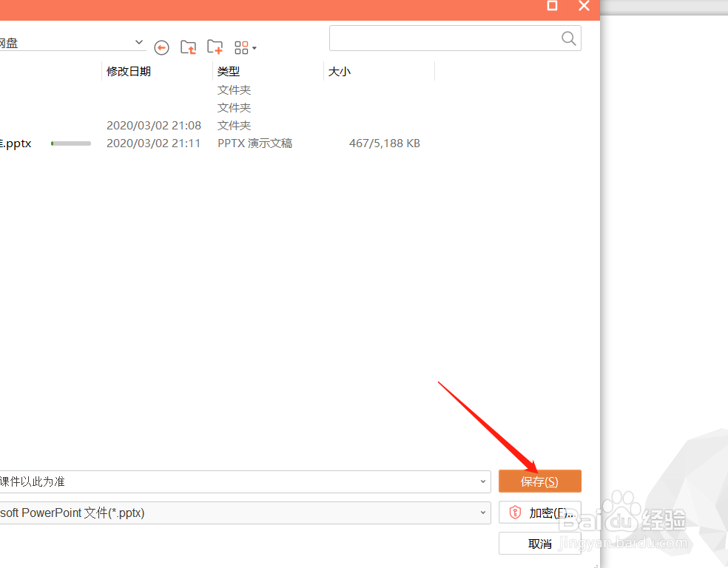Open the arrow dropdown beside view mode icon
This screenshot has height=568, width=728.
pyautogui.click(x=253, y=47)
